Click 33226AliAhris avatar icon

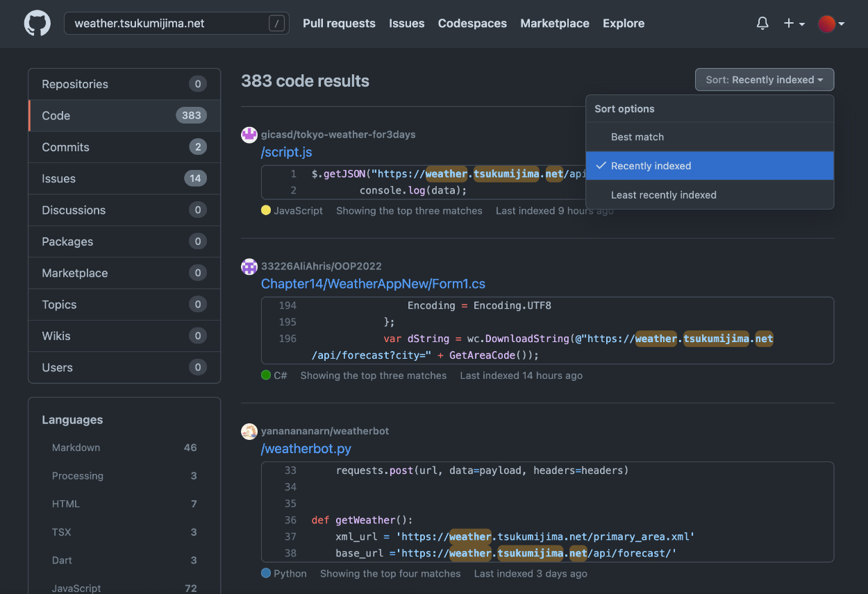(249, 266)
